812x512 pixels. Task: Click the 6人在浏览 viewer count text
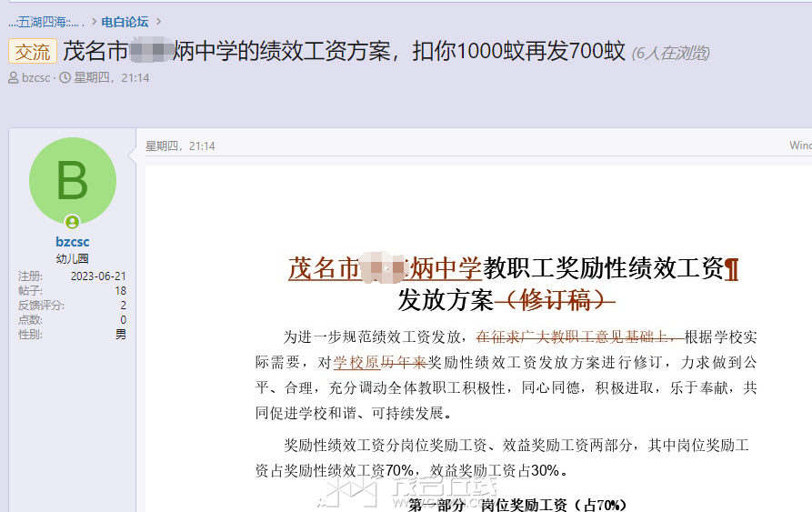[670, 53]
